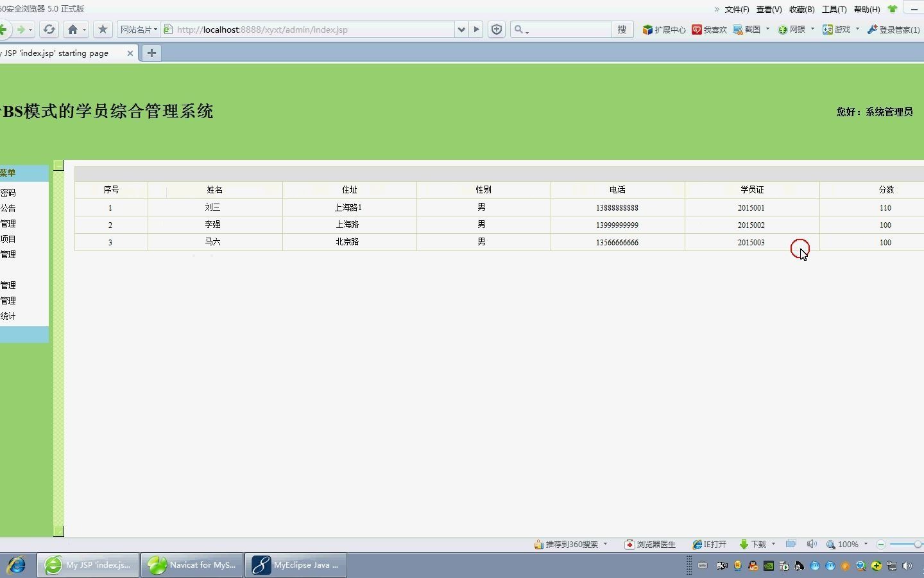The image size is (924, 578).
Task: Expand the 截图 dropdown arrow
Action: 767,29
